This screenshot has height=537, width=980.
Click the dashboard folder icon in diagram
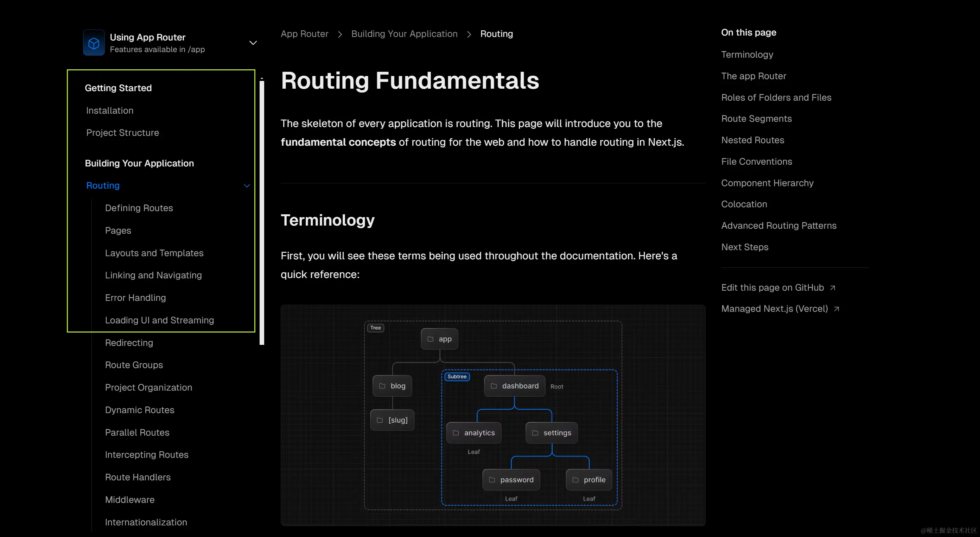494,386
